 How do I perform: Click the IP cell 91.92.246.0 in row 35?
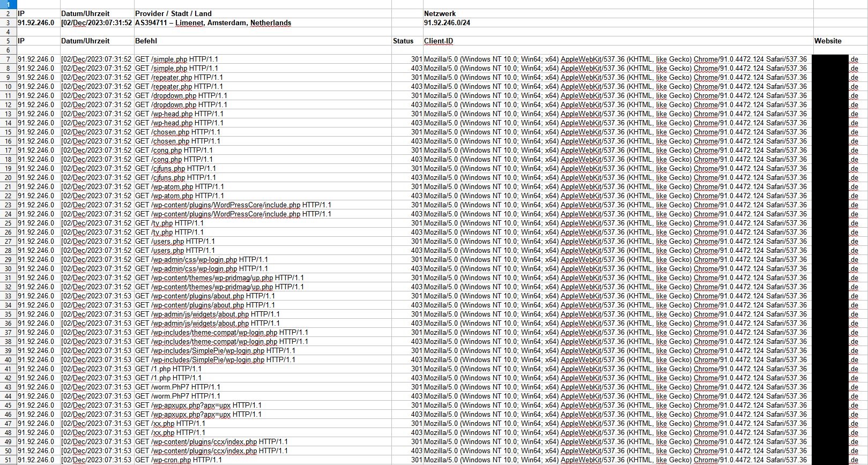point(38,314)
